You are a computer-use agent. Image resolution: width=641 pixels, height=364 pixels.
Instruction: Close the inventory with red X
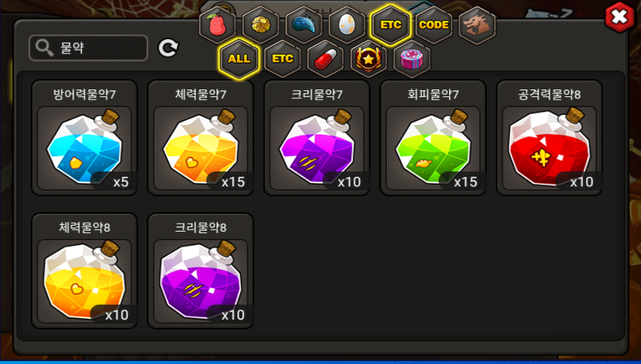(x=620, y=17)
